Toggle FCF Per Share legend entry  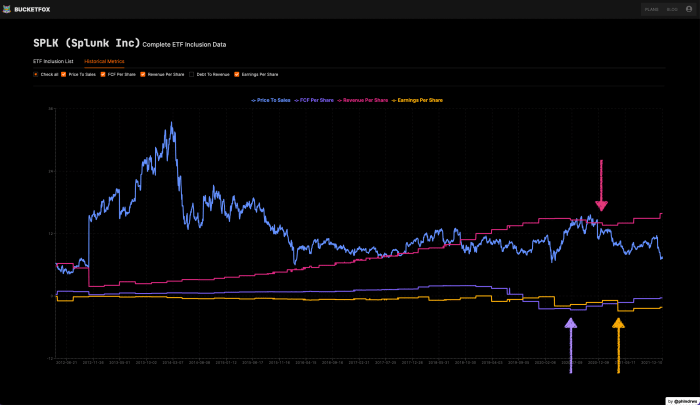[314, 100]
